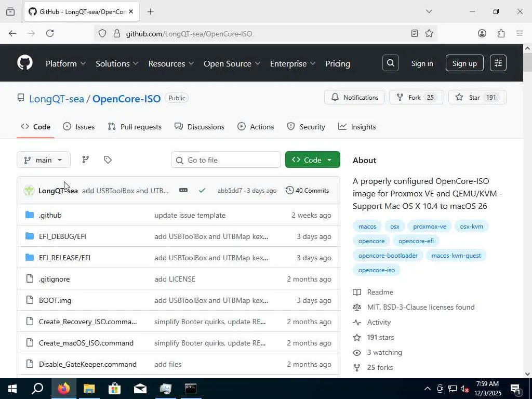Open the EFI_DEBUG/EFI folder
This screenshot has width=532, height=399.
pos(62,236)
